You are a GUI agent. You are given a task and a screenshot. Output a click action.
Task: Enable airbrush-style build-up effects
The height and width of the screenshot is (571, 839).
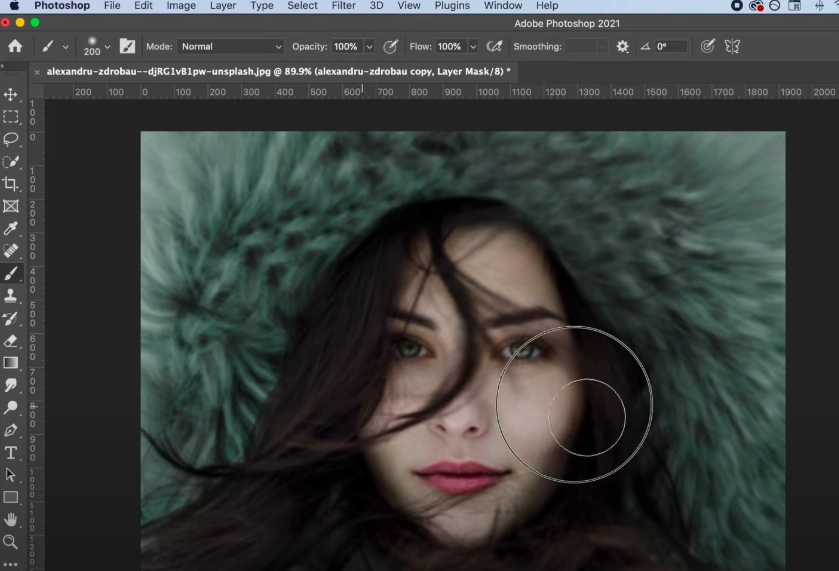pos(494,46)
